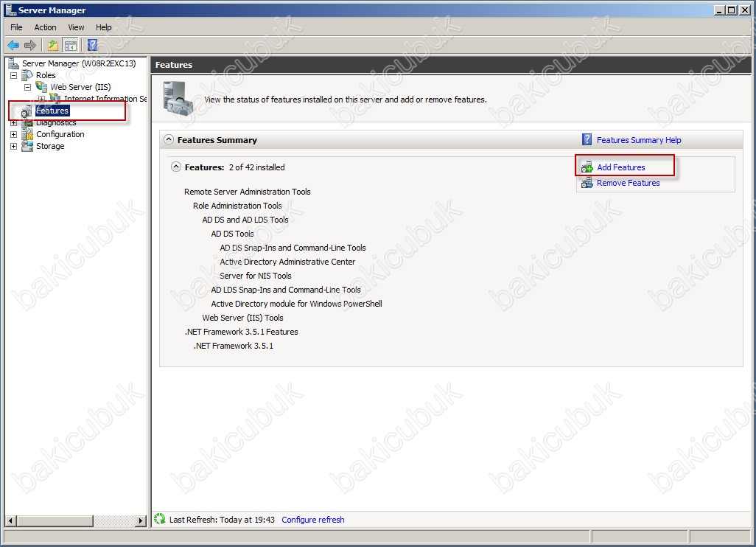Minimize the Server Manager window
The width and height of the screenshot is (756, 547).
(719, 10)
